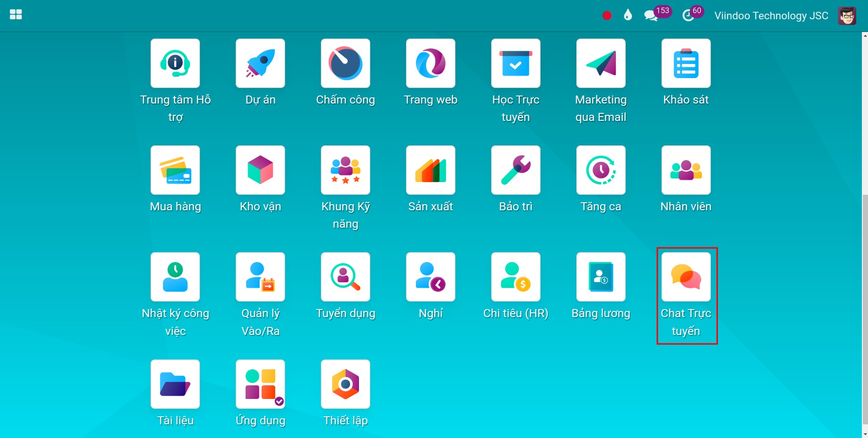Launch the Khung Kỹ năng app
868x438 pixels.
point(345,170)
